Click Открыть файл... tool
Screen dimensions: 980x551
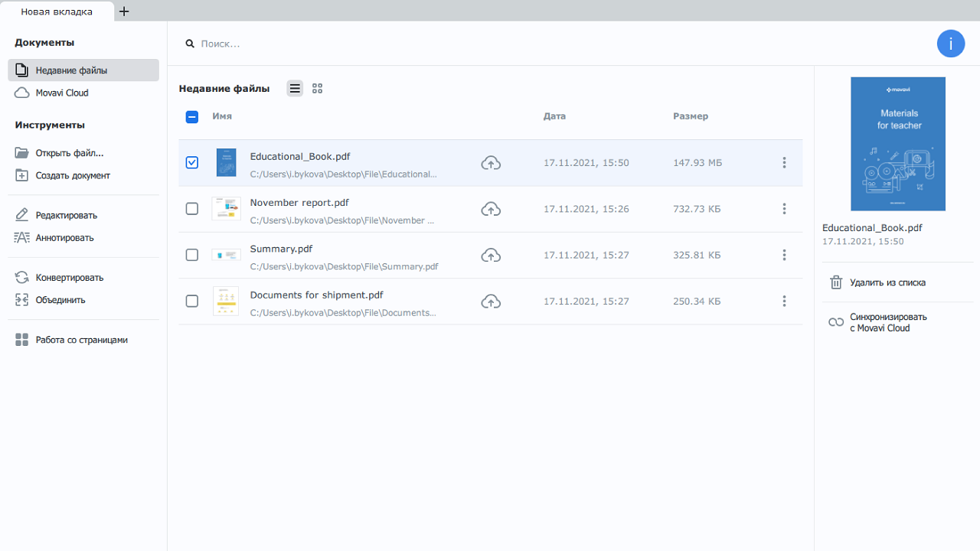pos(83,153)
